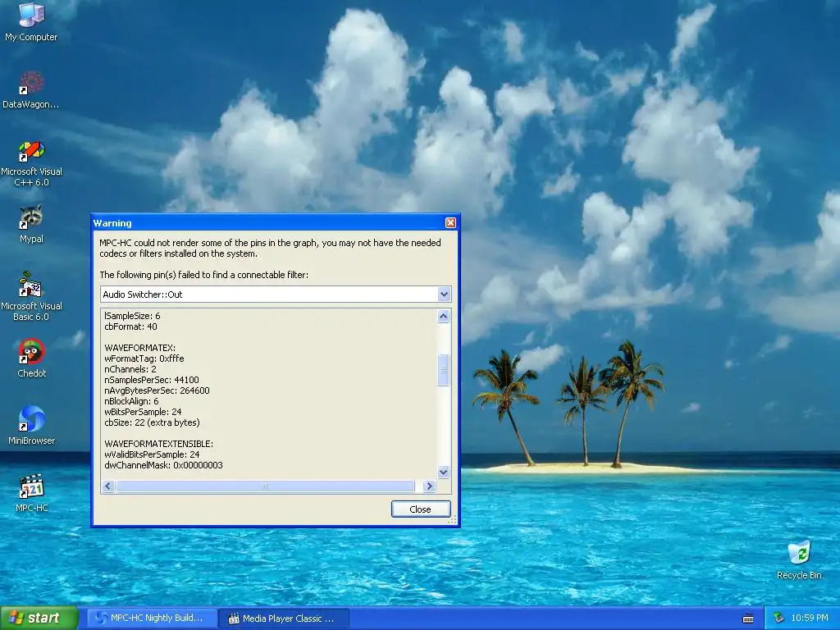Select the Recycle Bin icon

tap(799, 560)
